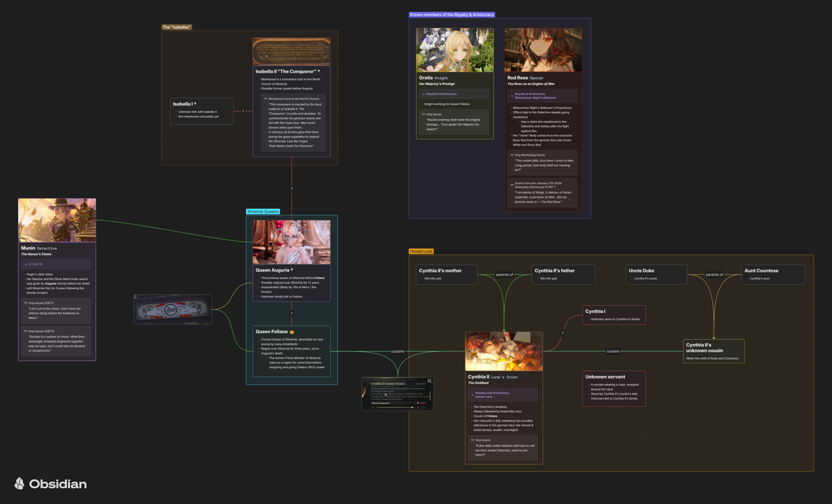Click "parents of" label between Uncle Duke and Aunt Countess
Screen dimensions: 832x504
(x=714, y=275)
